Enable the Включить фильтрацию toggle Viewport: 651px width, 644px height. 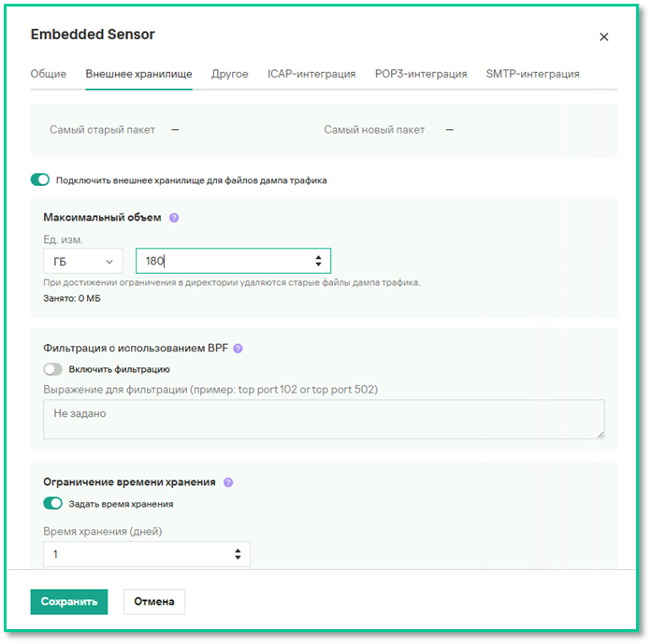[53, 369]
